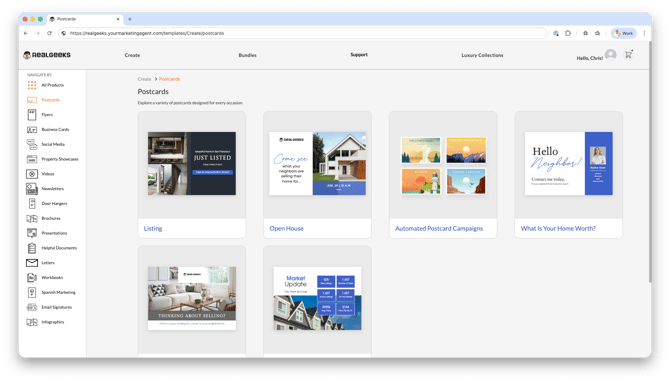Screen dimensions: 670x382
Task: Click the Work profile button
Action: point(624,33)
